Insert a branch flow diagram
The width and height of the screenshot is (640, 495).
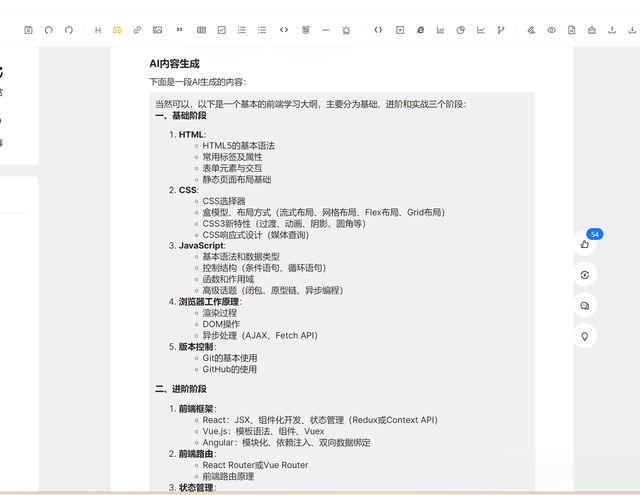[x=501, y=30]
